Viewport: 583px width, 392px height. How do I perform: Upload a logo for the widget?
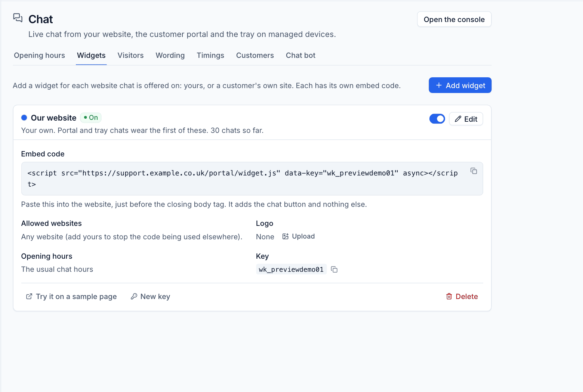299,236
